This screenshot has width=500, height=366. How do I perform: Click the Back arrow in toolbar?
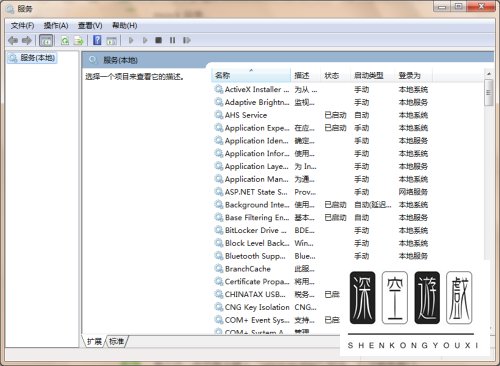[x=13, y=41]
